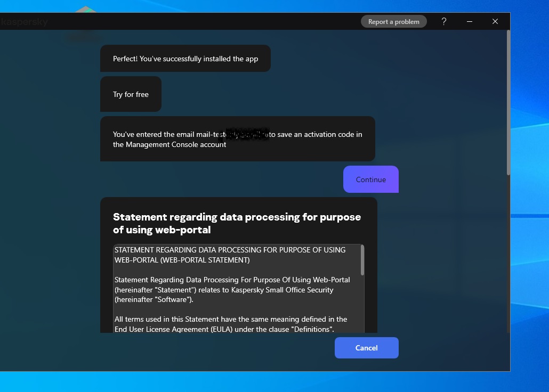Click the 'Statement regarding data processing' heading
Viewport: 549px width, 392px height.
[237, 223]
